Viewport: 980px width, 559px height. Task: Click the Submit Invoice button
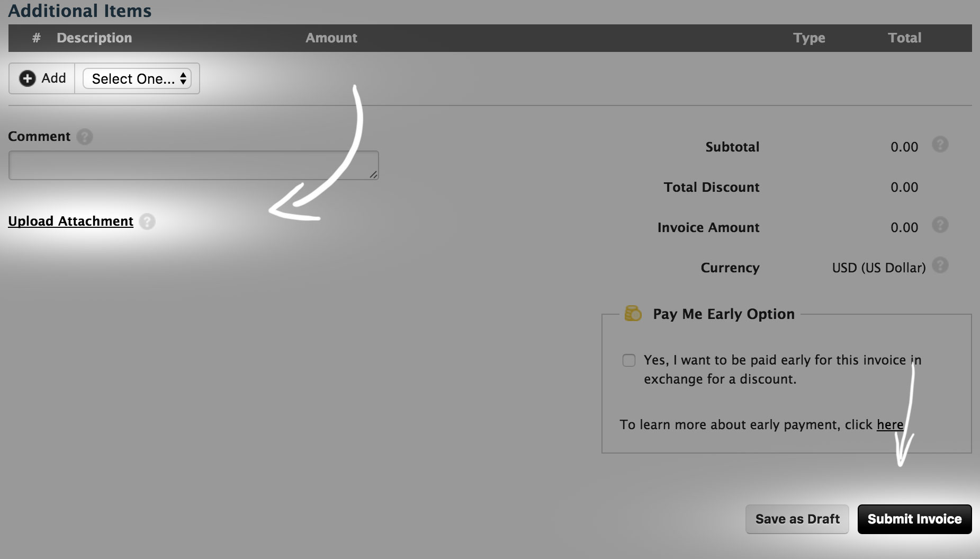[x=914, y=519]
